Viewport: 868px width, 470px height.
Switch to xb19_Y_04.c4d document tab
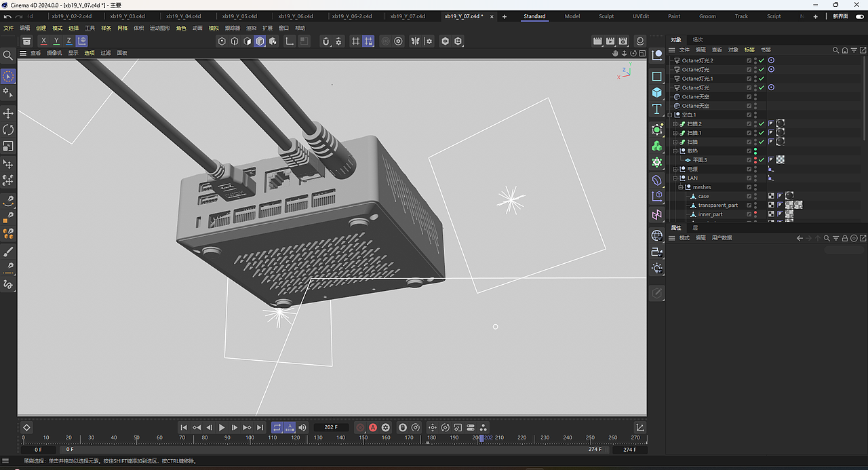coord(183,16)
